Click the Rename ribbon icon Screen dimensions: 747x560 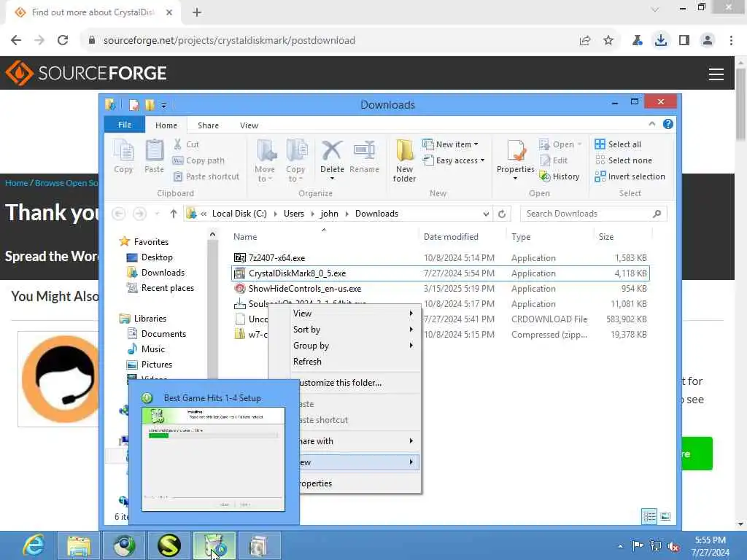pyautogui.click(x=365, y=157)
